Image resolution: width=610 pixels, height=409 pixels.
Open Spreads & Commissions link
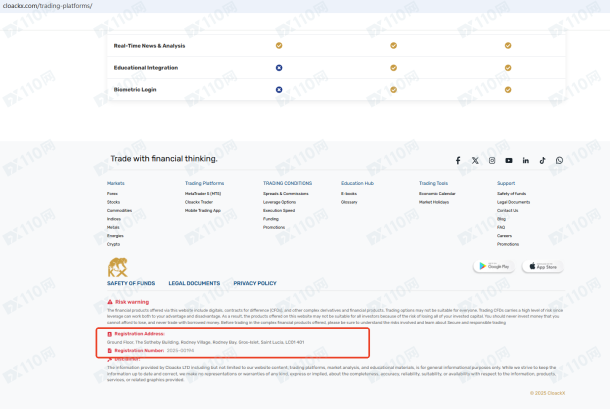click(286, 193)
